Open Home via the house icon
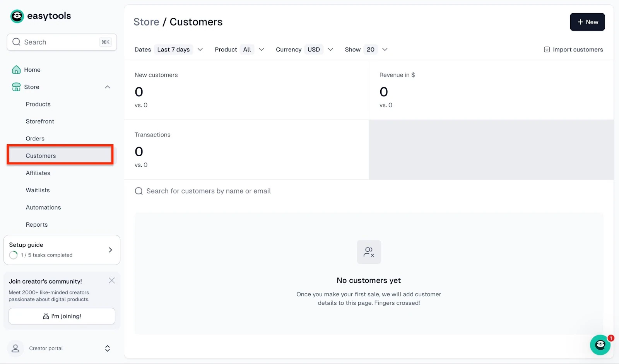 click(16, 70)
